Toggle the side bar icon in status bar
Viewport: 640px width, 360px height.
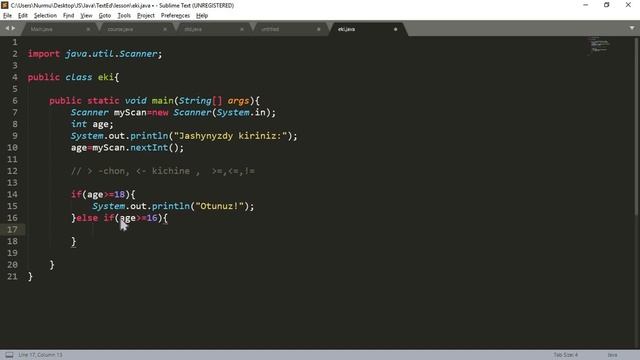9,355
